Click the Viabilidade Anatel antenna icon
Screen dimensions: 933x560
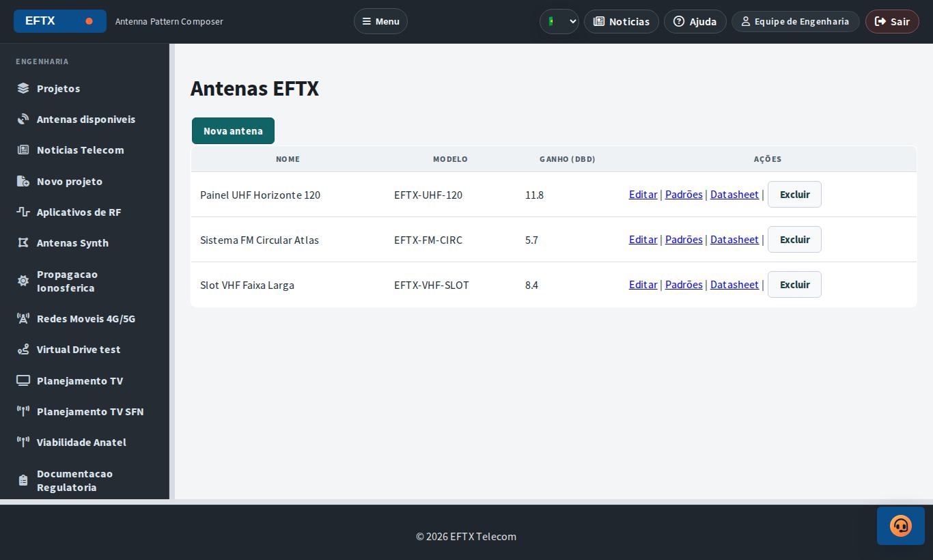coord(23,442)
